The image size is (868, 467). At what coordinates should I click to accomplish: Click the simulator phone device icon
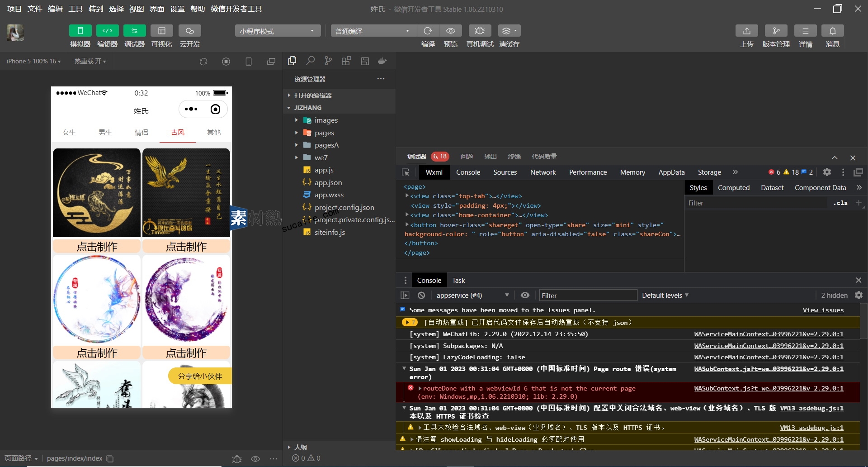pyautogui.click(x=249, y=62)
